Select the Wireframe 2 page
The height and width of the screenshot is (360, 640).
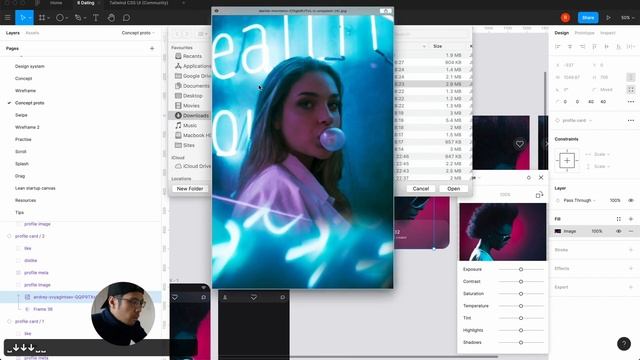point(27,127)
